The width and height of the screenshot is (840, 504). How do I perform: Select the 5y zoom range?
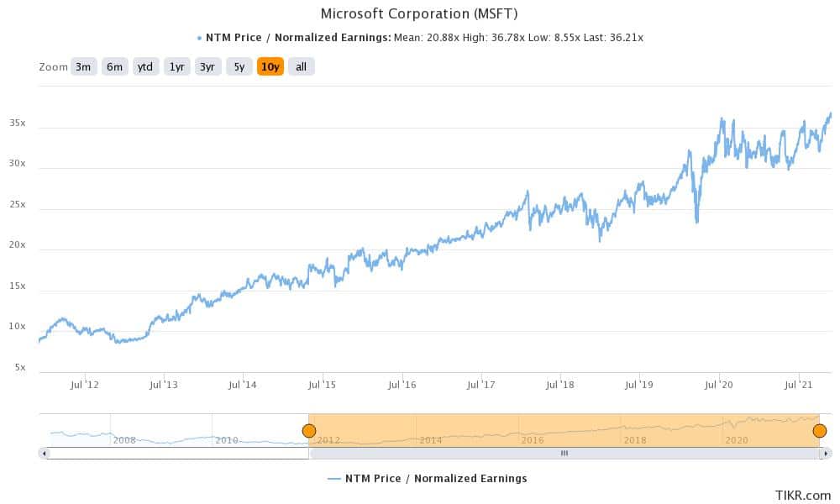point(239,67)
